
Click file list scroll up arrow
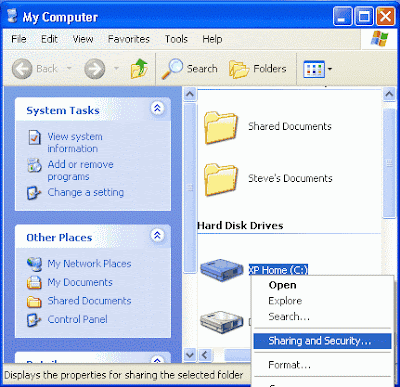coord(389,94)
